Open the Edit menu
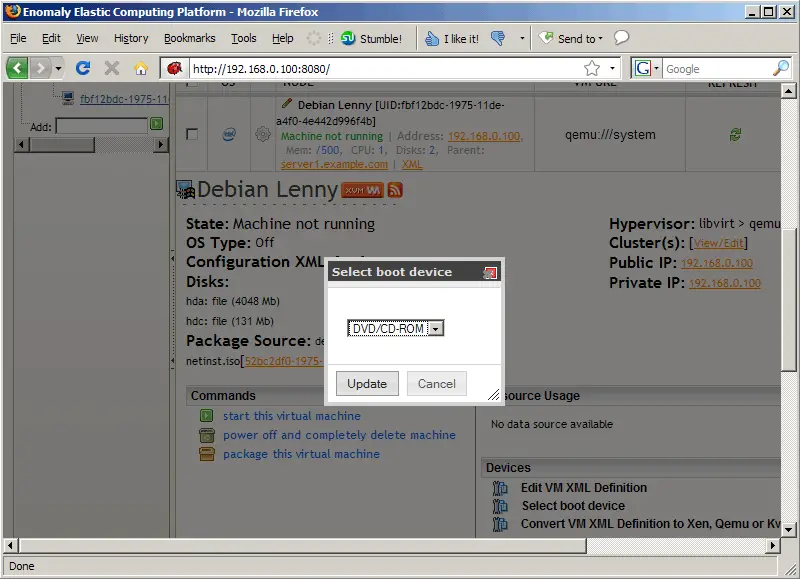The image size is (800, 579). (x=51, y=38)
